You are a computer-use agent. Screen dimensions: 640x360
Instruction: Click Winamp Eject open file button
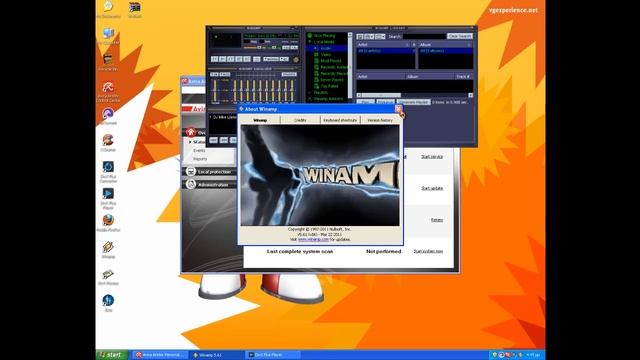click(x=257, y=59)
